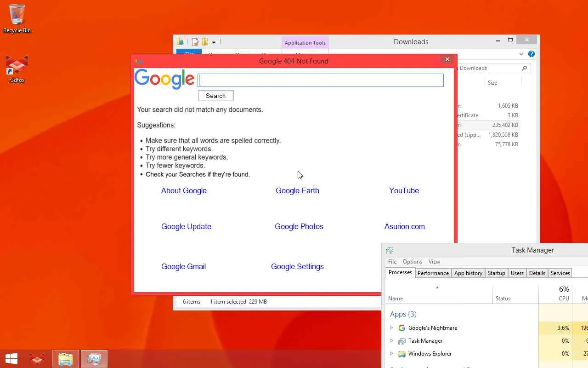Switch to the App history tab

click(x=468, y=273)
